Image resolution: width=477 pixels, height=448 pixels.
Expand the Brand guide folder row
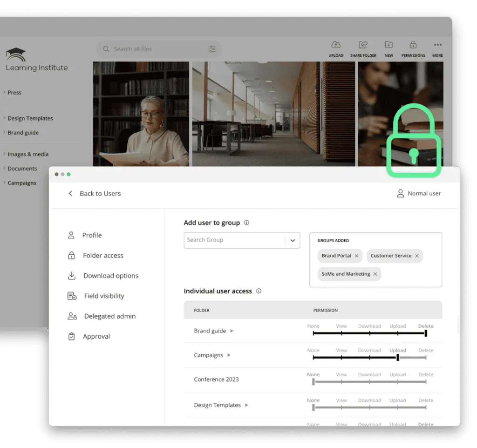(232, 331)
